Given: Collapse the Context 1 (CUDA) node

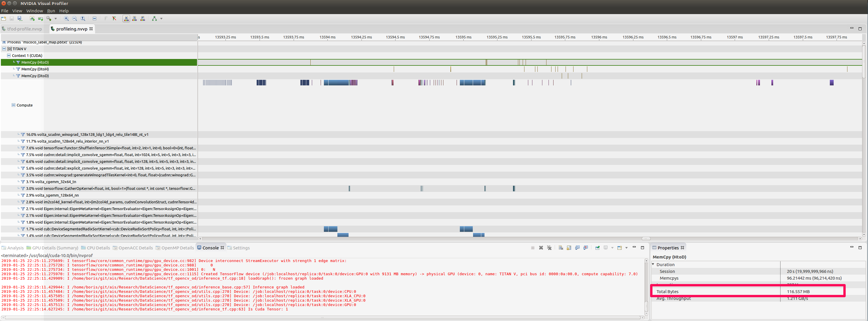Looking at the screenshot, I should pos(9,55).
